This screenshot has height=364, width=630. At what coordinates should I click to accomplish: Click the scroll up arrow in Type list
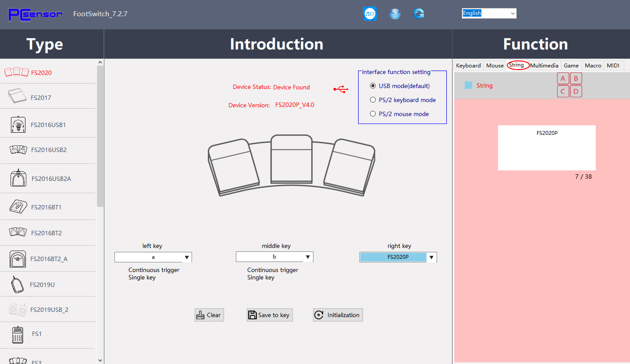[100, 62]
